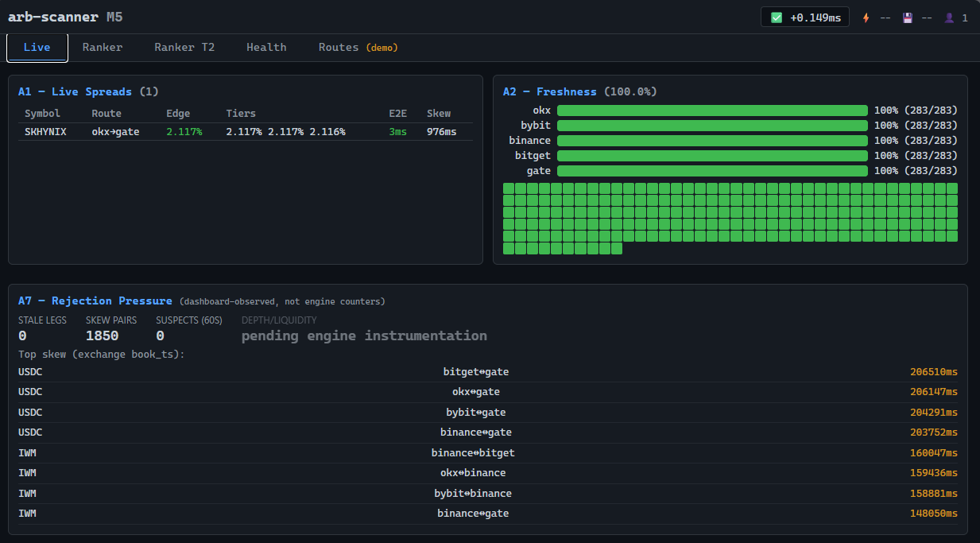Click pending engine instrumentation text
The height and width of the screenshot is (543, 980).
pos(364,335)
